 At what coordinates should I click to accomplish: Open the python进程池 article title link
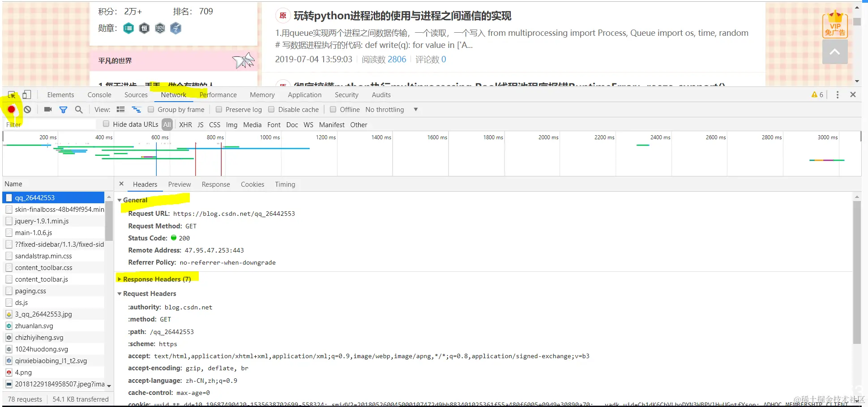(402, 16)
